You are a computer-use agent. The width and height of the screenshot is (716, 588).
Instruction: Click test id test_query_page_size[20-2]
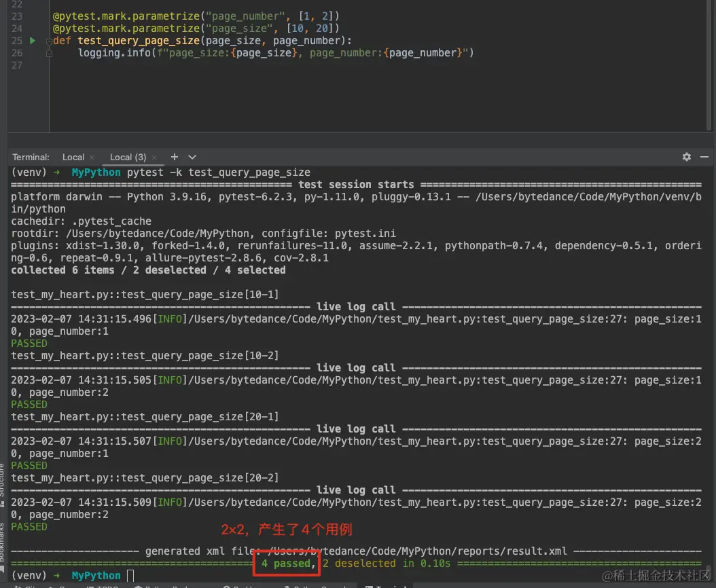pos(145,479)
